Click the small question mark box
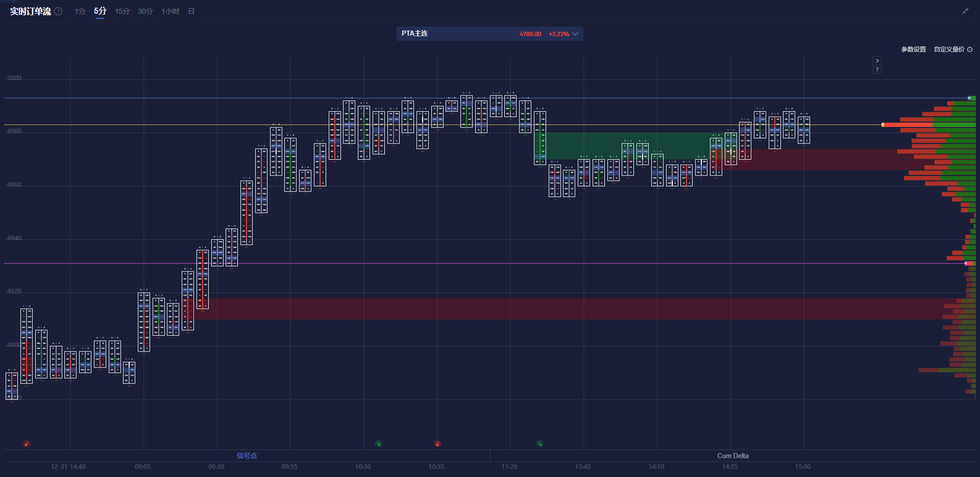The image size is (980, 477). tap(877, 69)
